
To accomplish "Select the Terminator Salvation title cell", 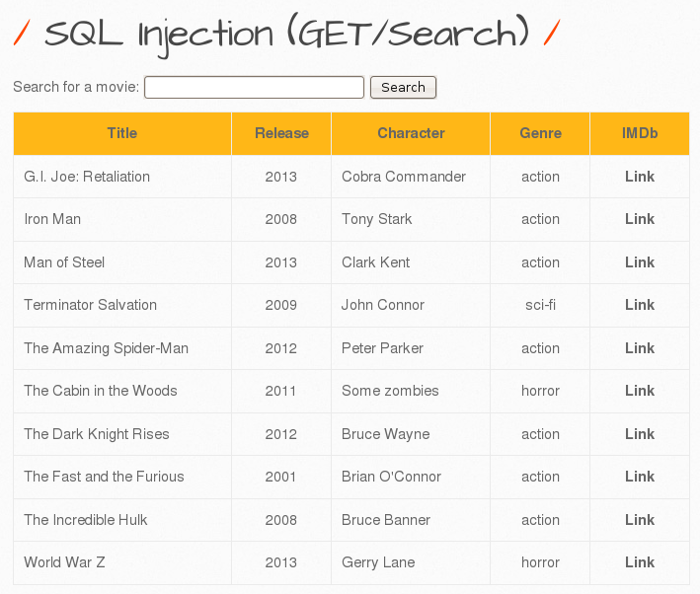I will click(x=122, y=305).
